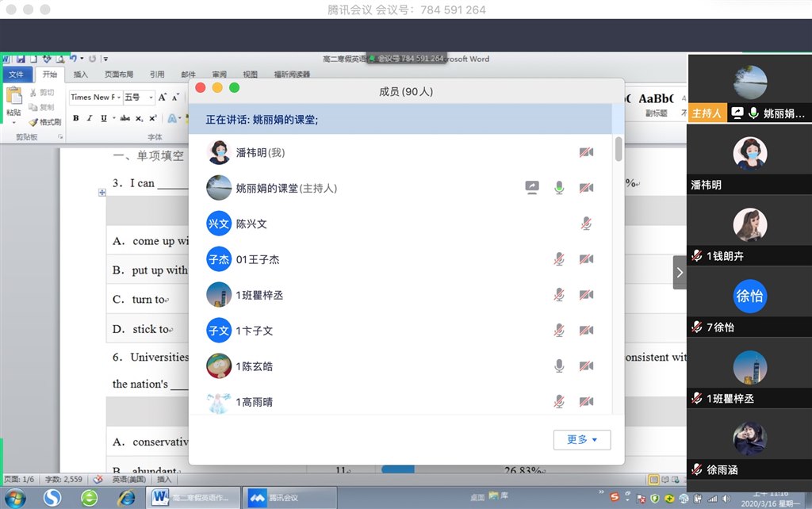Toggle italic formatting

90,118
